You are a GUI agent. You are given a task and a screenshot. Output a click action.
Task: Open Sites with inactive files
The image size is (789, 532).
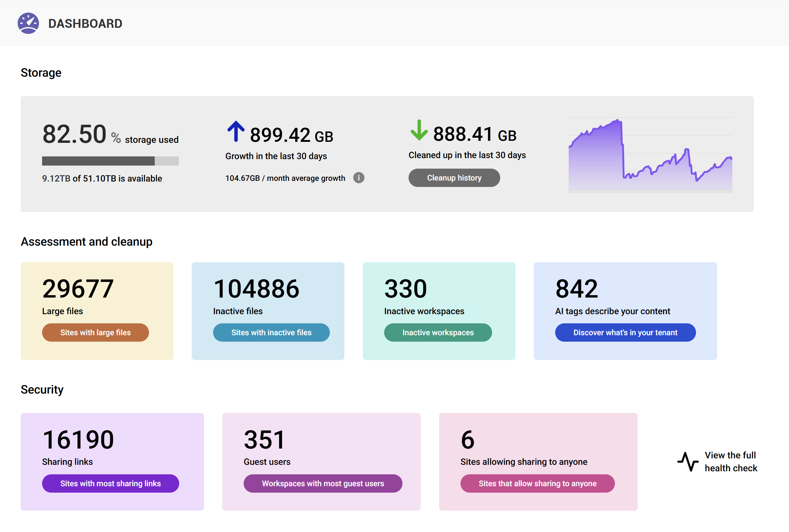tap(271, 332)
